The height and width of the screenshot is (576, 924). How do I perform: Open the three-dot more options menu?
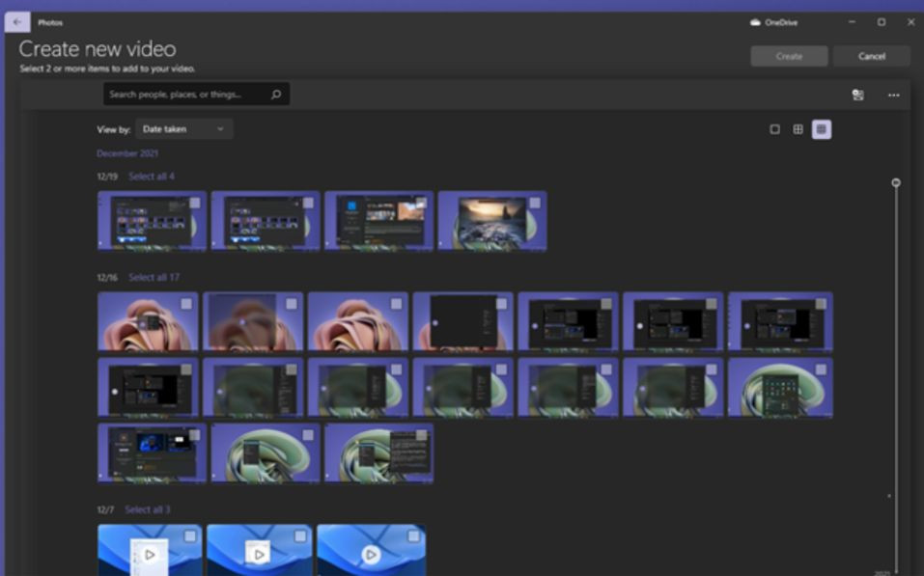pos(893,95)
